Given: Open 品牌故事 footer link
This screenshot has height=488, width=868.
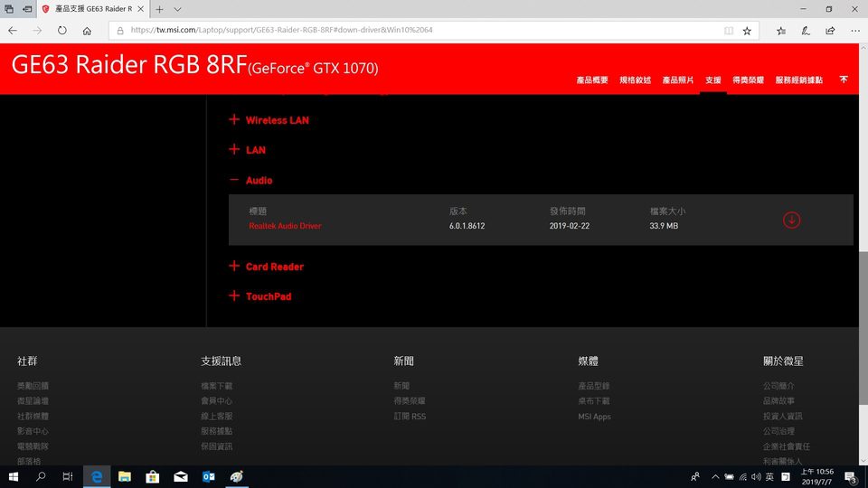Looking at the screenshot, I should (x=778, y=400).
